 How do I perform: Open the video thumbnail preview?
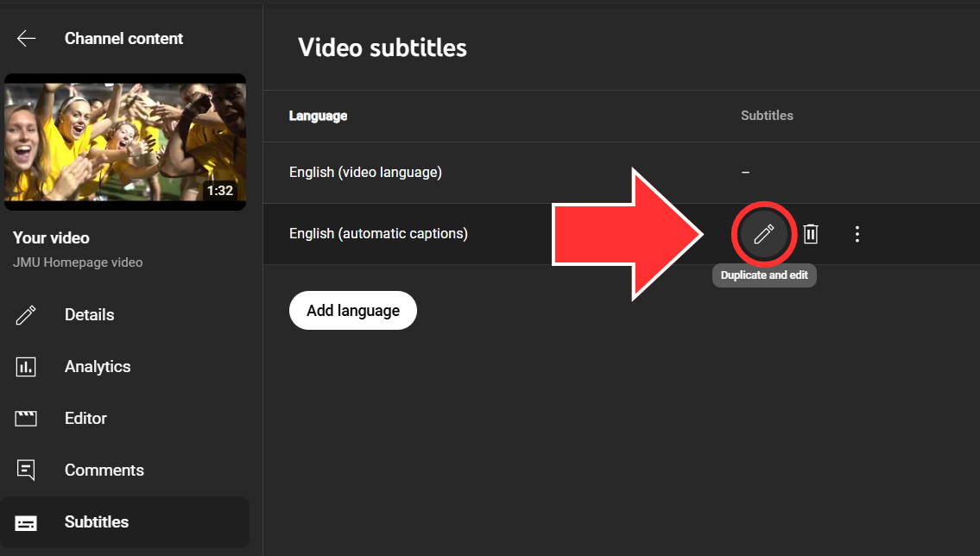[124, 142]
